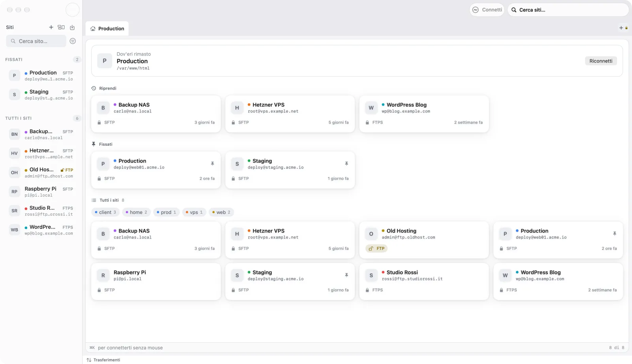Switch to the Production tab
632x364 pixels.
107,29
